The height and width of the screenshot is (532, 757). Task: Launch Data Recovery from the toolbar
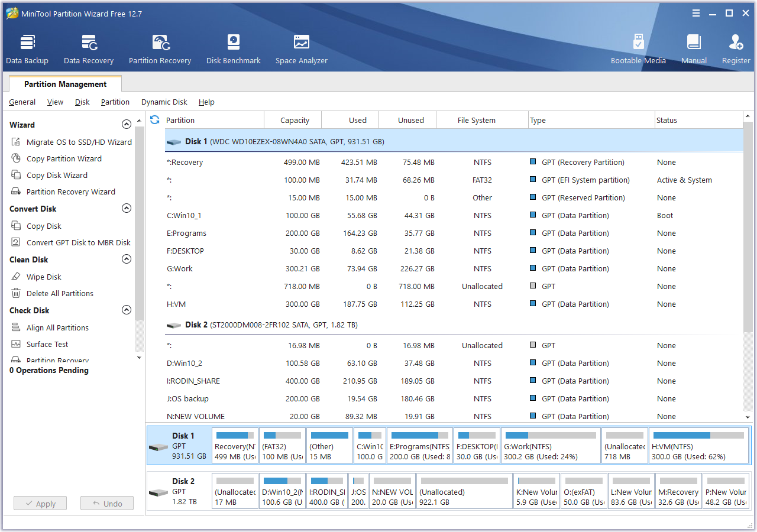click(x=89, y=49)
